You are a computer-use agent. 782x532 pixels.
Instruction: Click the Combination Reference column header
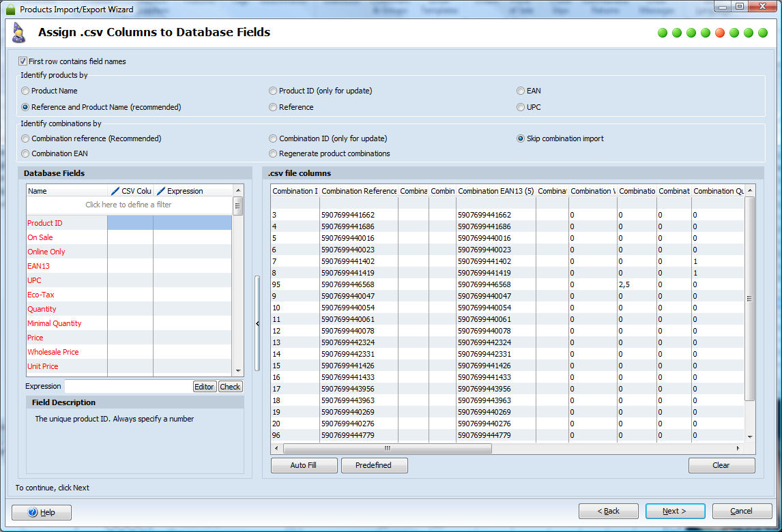pyautogui.click(x=359, y=191)
